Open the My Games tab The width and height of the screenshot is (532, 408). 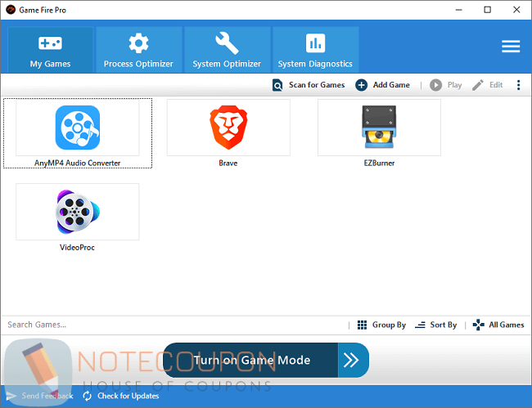[x=50, y=50]
